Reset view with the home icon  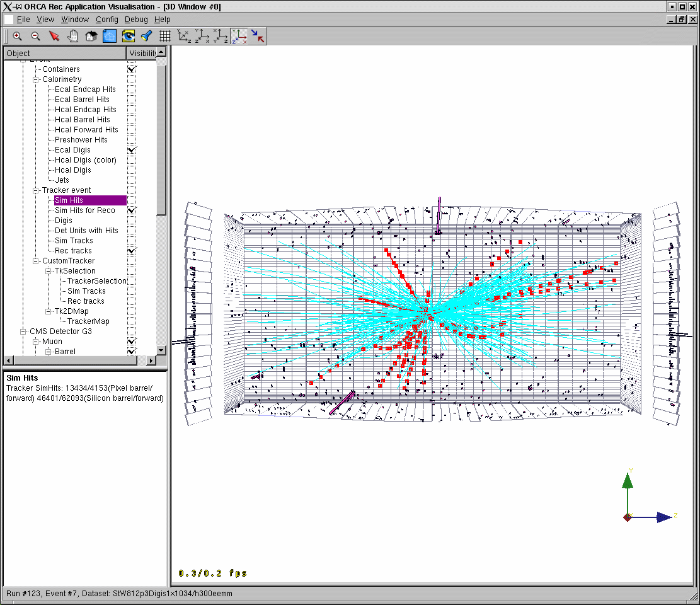tap(91, 37)
